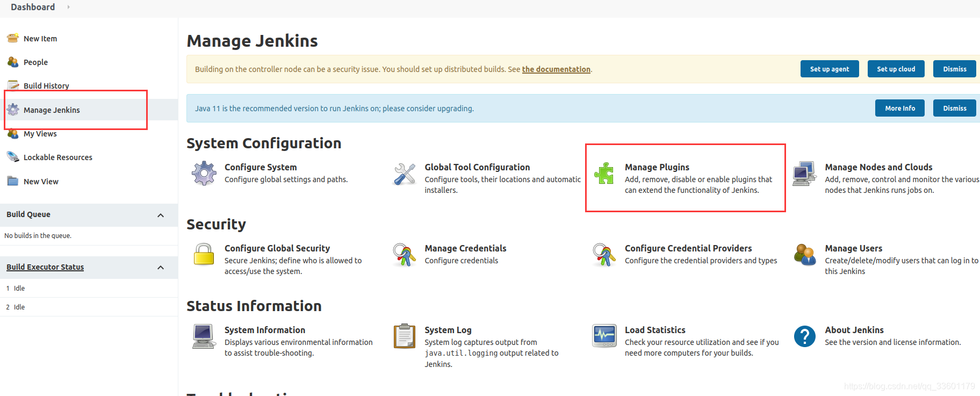
Task: Click executor 2 Idle row
Action: click(x=89, y=307)
